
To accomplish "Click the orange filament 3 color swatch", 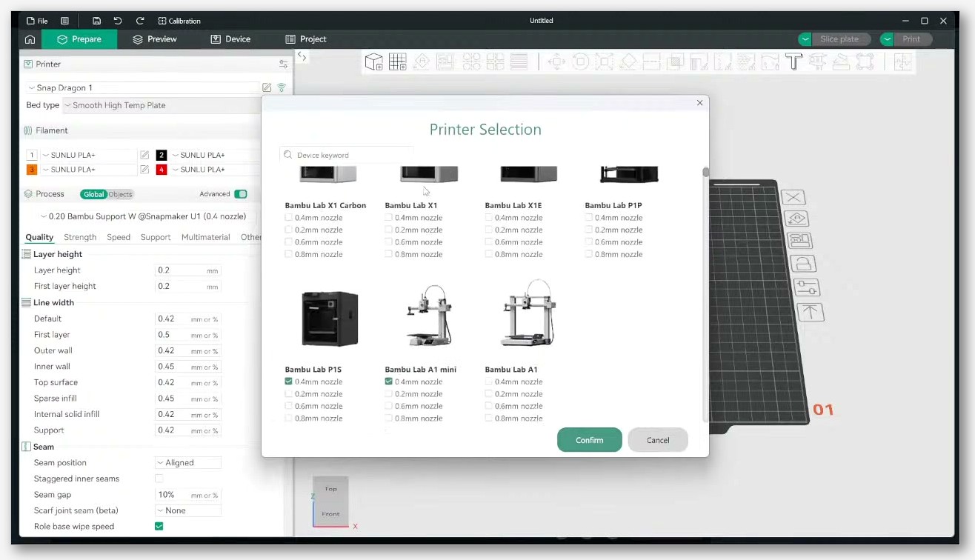I will coord(32,170).
